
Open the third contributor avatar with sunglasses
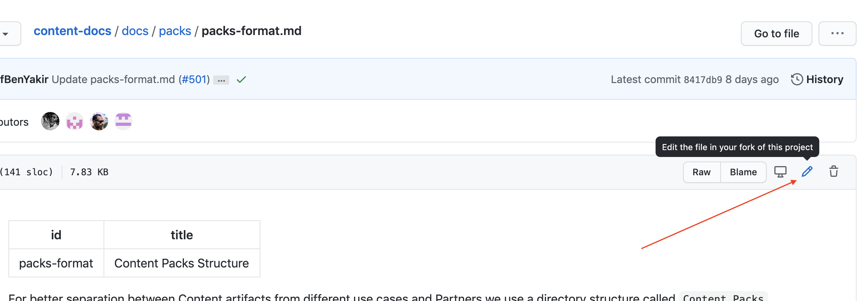coord(99,122)
